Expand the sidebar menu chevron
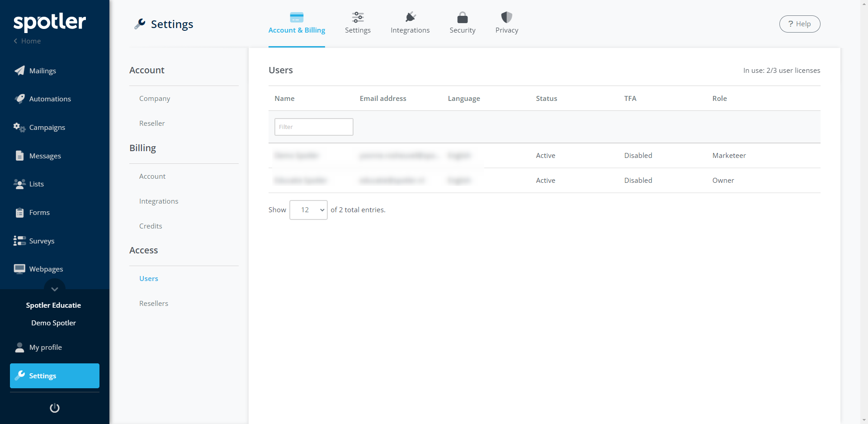This screenshot has width=868, height=424. coord(55,289)
